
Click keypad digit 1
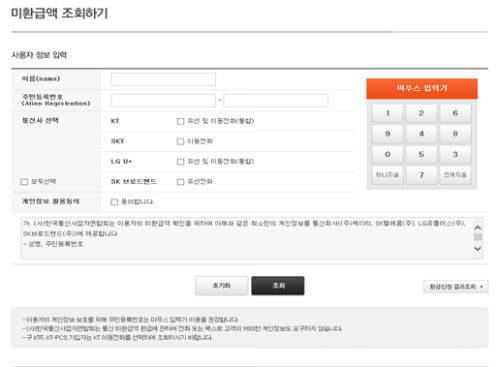point(388,113)
